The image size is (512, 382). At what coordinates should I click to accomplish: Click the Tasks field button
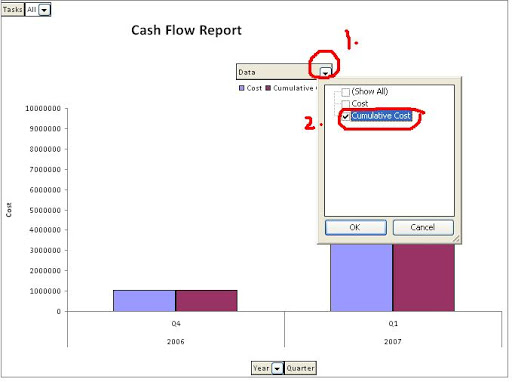[13, 9]
